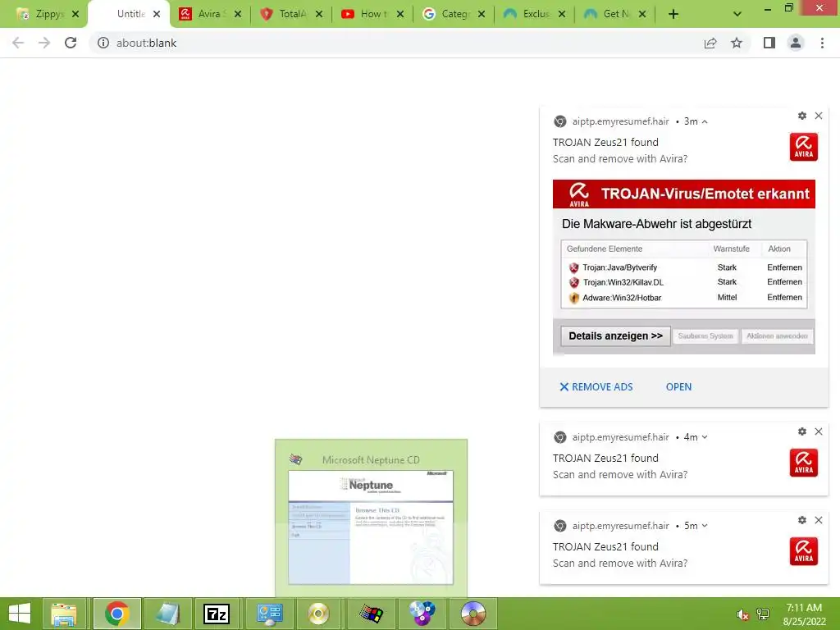Open settings gear of the 4m notification
Viewport: 840px width, 630px height.
(802, 431)
